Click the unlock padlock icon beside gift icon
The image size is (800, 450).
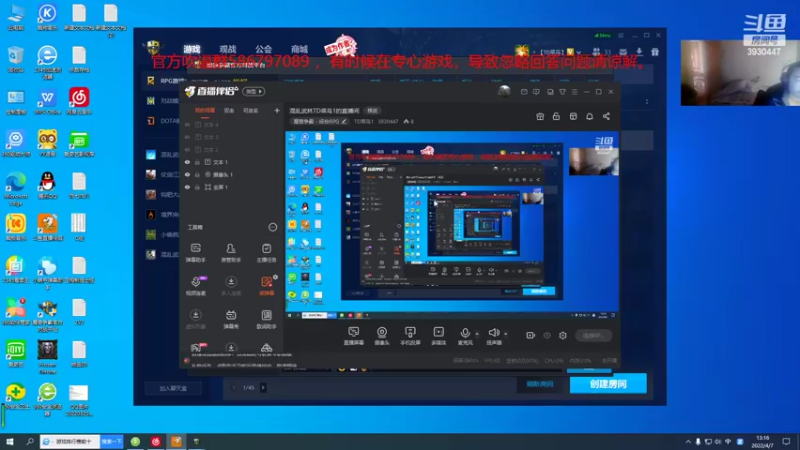coord(556,116)
